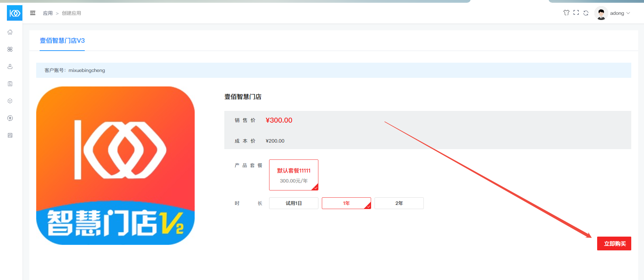644x280 pixels.
Task: Click the 应用 breadcrumb link
Action: (x=48, y=13)
